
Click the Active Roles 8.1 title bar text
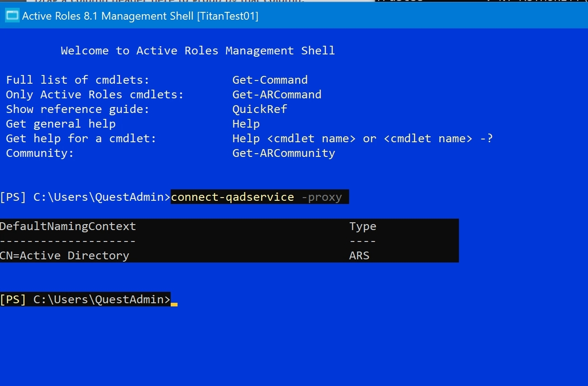tap(140, 16)
